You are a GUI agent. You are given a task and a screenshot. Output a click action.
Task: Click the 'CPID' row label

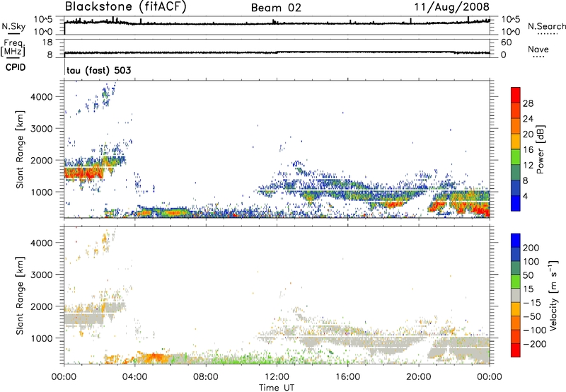point(16,67)
